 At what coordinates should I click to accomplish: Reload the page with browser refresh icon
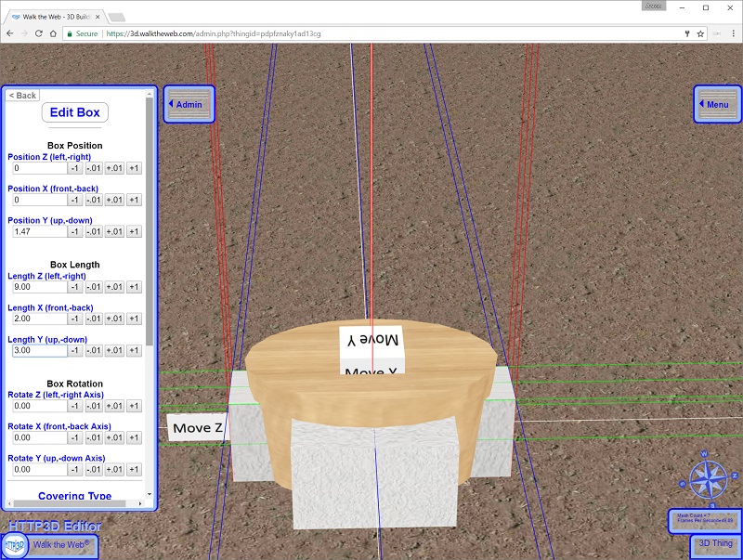coord(39,33)
